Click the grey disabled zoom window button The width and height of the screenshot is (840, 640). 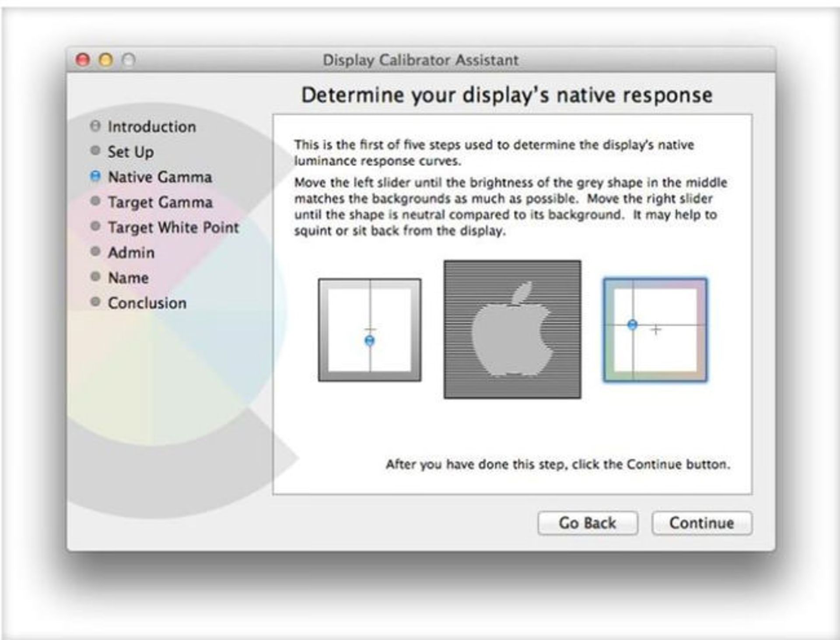[x=128, y=60]
